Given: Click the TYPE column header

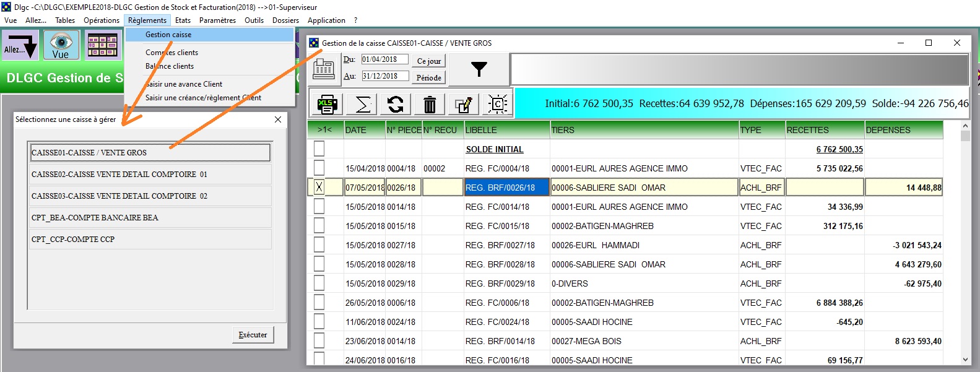Looking at the screenshot, I should 762,130.
